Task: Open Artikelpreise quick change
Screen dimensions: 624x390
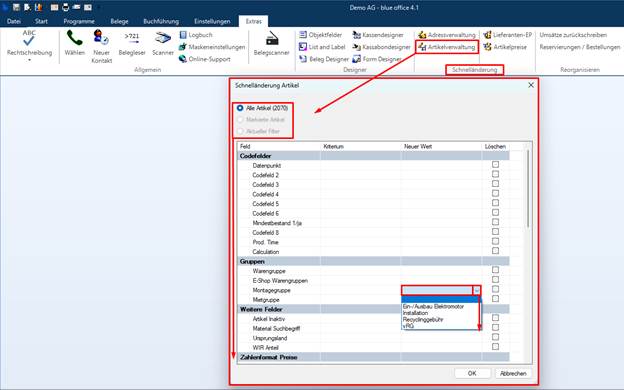Action: pos(505,47)
